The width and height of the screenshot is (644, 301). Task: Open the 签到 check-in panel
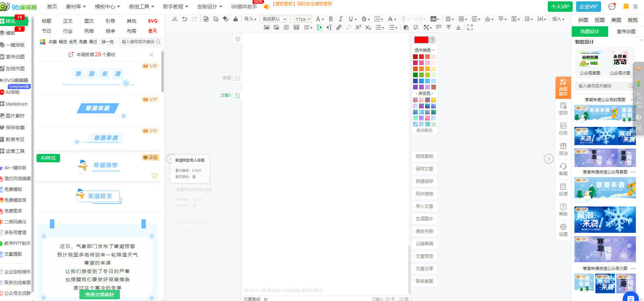click(563, 109)
